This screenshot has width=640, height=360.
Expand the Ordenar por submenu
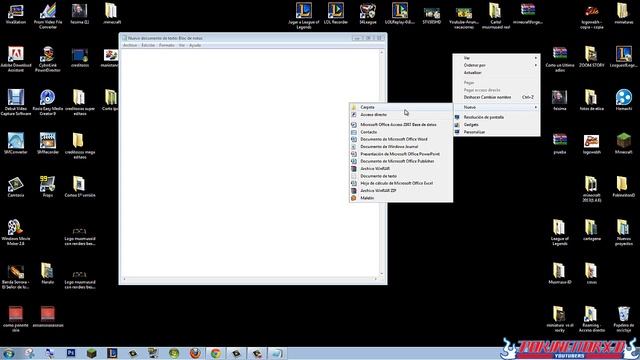pos(496,65)
